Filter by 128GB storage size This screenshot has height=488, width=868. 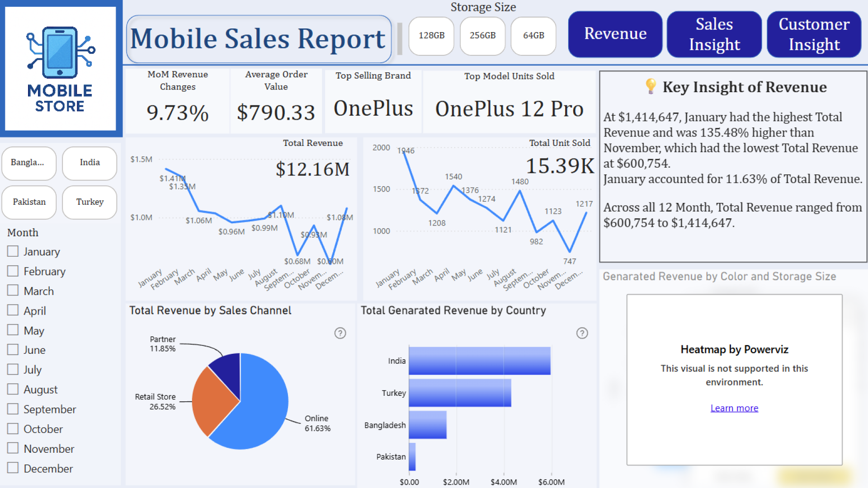(431, 36)
